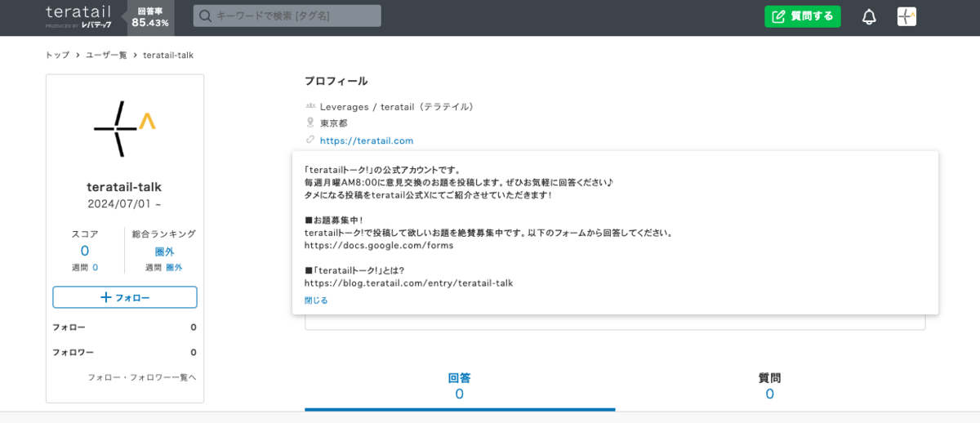
Task: Click the join date 2024/07/01 text
Action: coord(124,204)
